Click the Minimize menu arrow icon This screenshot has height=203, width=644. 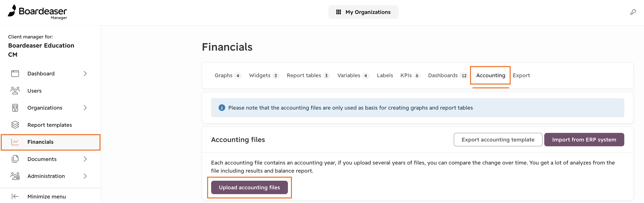point(15,196)
